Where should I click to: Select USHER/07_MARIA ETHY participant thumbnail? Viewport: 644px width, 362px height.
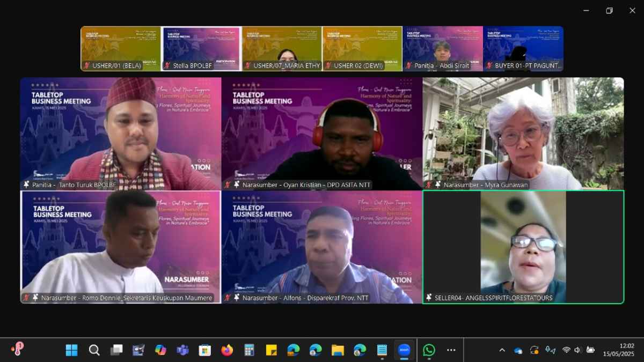coord(282,49)
